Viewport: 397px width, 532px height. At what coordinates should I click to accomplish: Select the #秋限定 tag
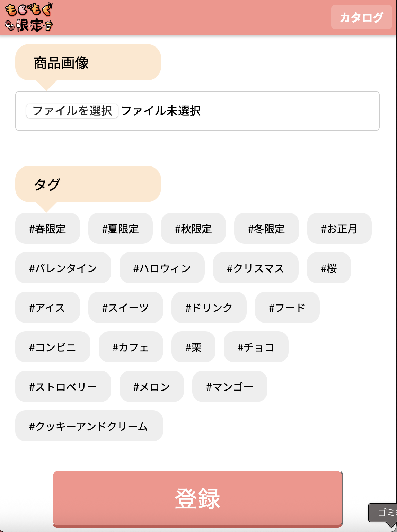click(x=193, y=229)
